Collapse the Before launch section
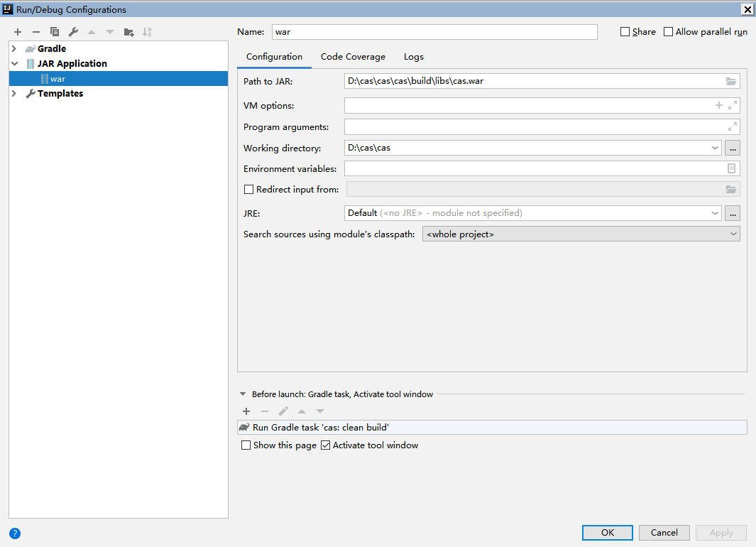The image size is (756, 547). tap(242, 394)
